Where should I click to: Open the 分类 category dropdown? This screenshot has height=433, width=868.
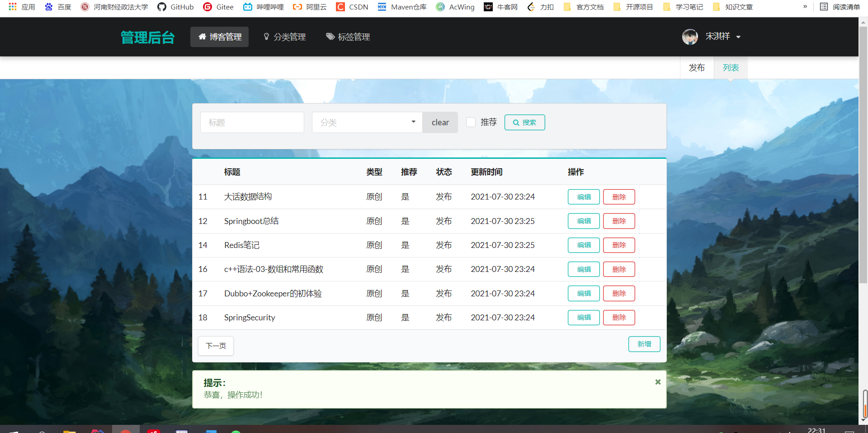pos(367,122)
